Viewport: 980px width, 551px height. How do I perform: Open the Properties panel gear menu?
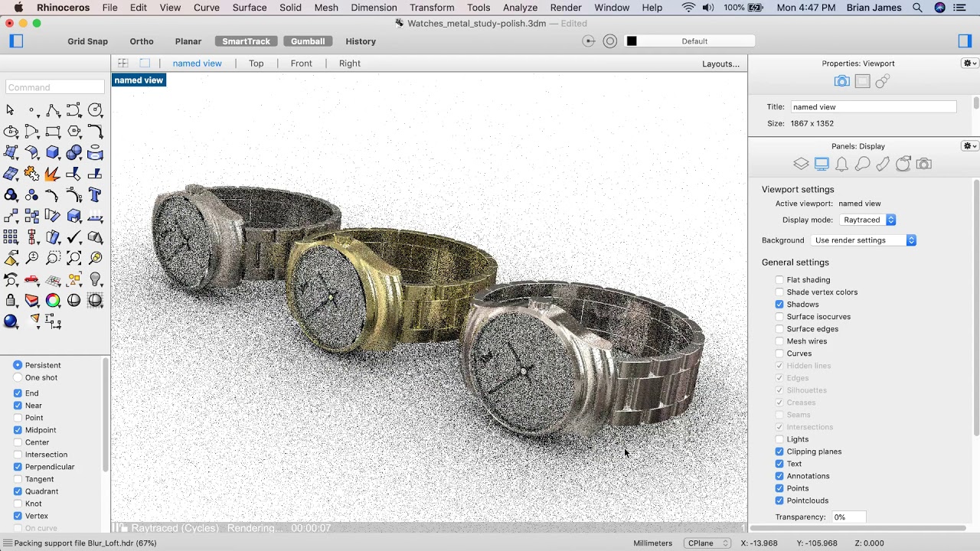click(x=969, y=64)
